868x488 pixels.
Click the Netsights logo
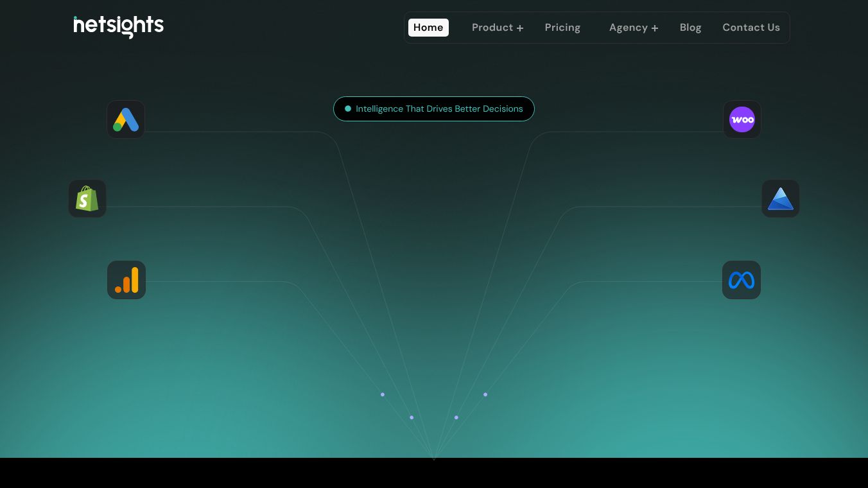pos(119,27)
